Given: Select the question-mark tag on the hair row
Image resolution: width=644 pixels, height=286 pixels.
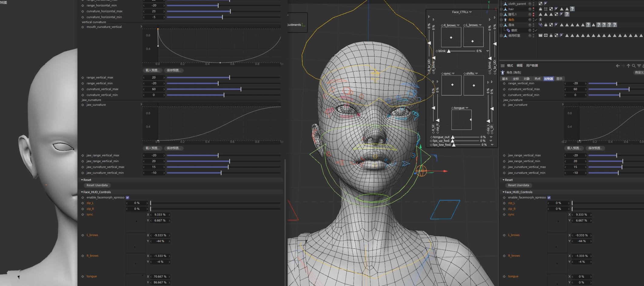Looking at the screenshot, I should [572, 9].
